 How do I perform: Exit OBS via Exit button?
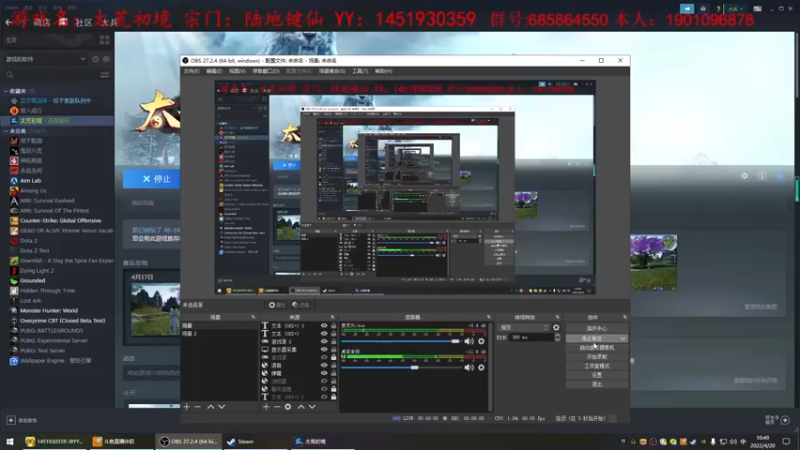596,384
